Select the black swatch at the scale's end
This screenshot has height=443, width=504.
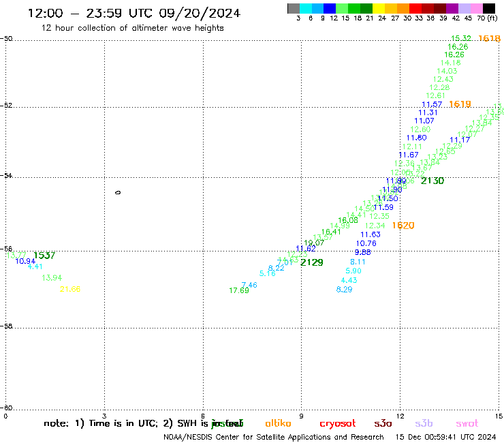(489, 8)
